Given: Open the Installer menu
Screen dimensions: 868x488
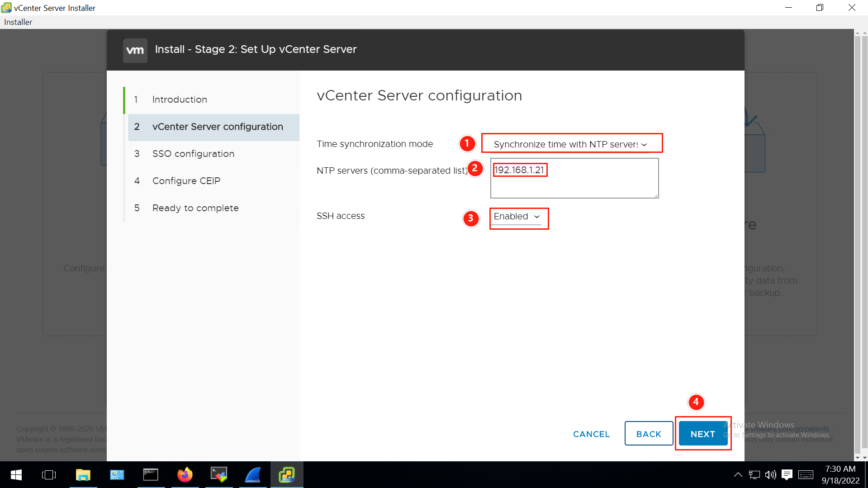Looking at the screenshot, I should [18, 22].
